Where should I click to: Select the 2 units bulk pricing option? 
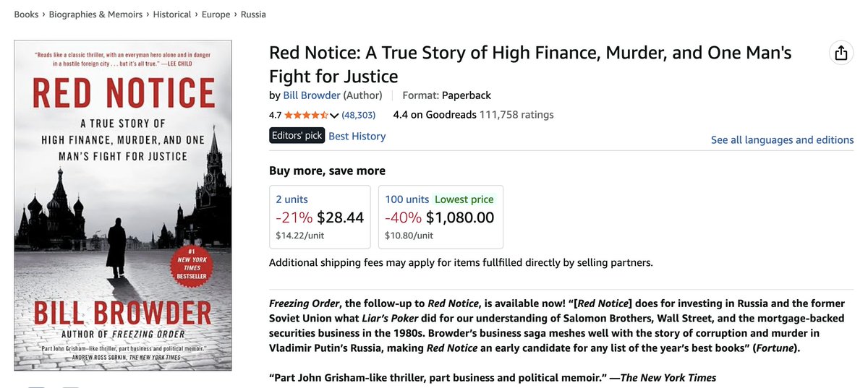320,217
